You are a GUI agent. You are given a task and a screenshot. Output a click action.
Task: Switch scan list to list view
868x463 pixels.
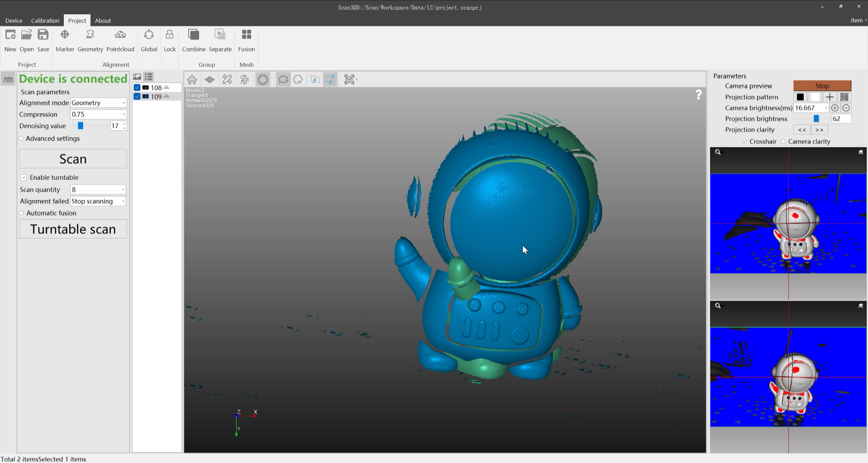point(148,77)
